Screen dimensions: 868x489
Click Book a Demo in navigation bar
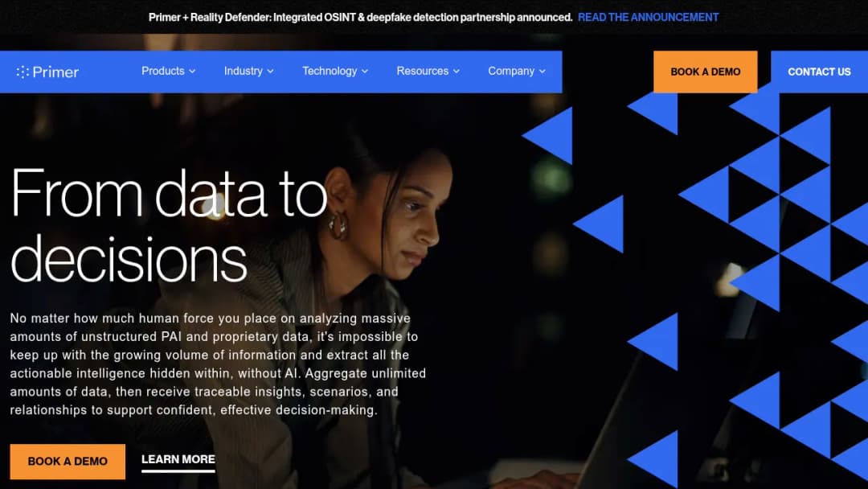706,72
